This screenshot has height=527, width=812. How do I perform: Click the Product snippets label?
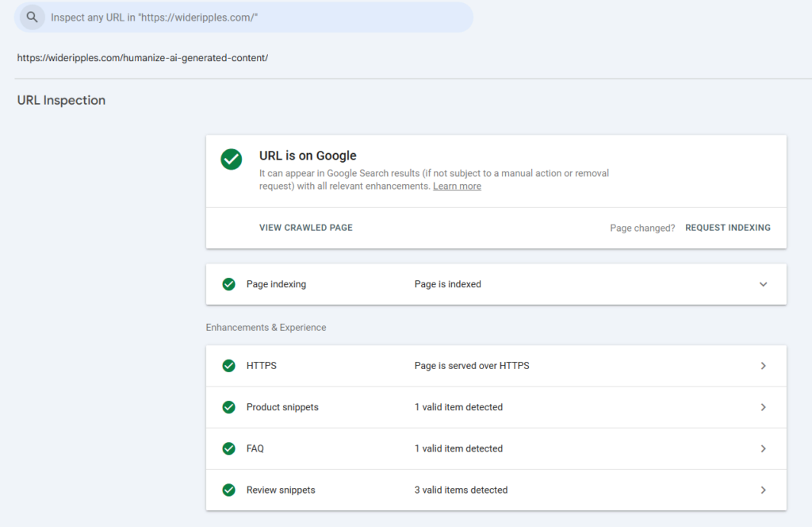(282, 407)
